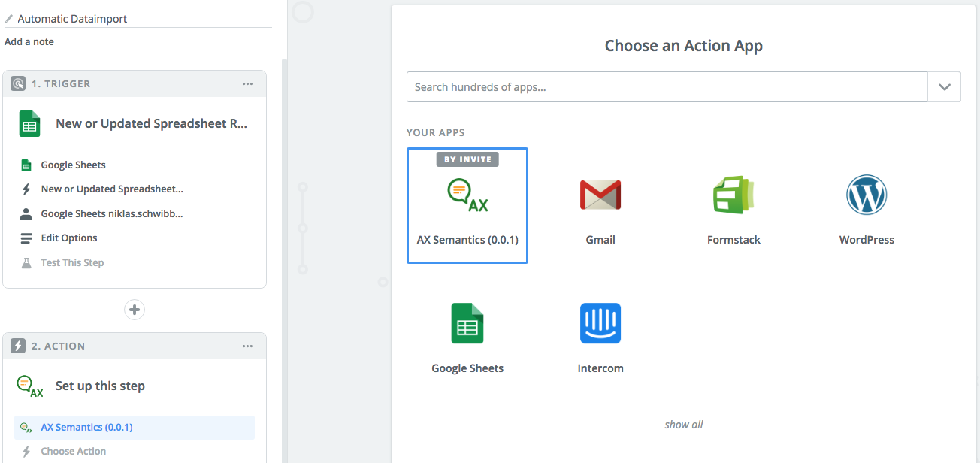Click Set up this step heading
Screen dimensions: 980x463
100,386
